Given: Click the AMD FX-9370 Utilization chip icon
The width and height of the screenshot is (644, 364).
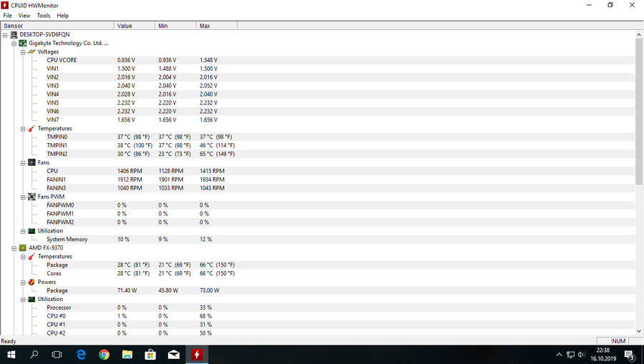Looking at the screenshot, I should 31,299.
